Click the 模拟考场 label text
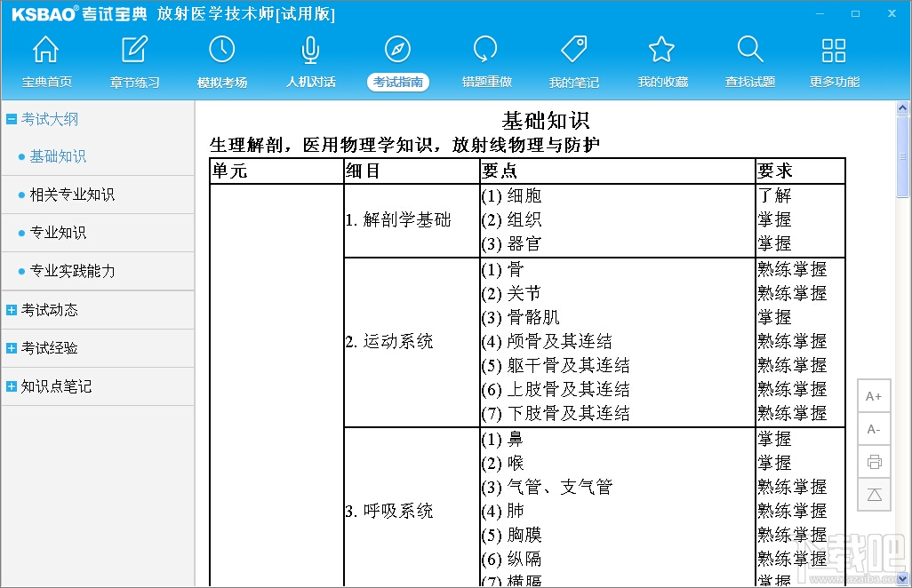The height and width of the screenshot is (588, 912). point(222,83)
